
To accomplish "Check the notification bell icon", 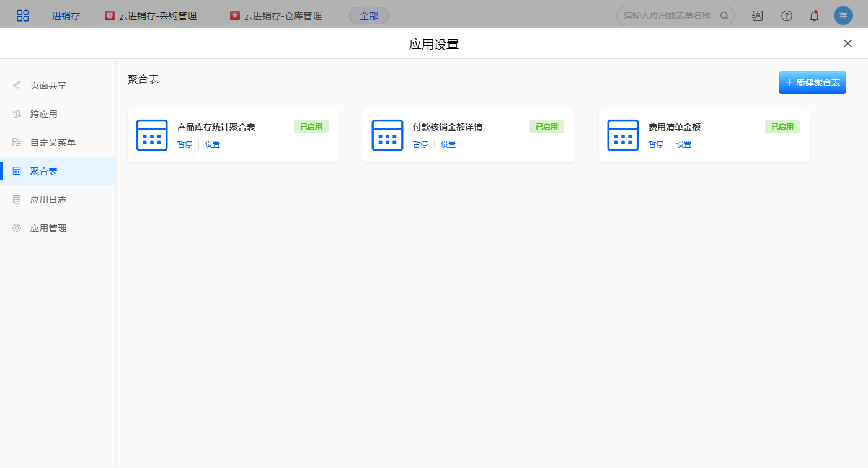I will 815,16.
